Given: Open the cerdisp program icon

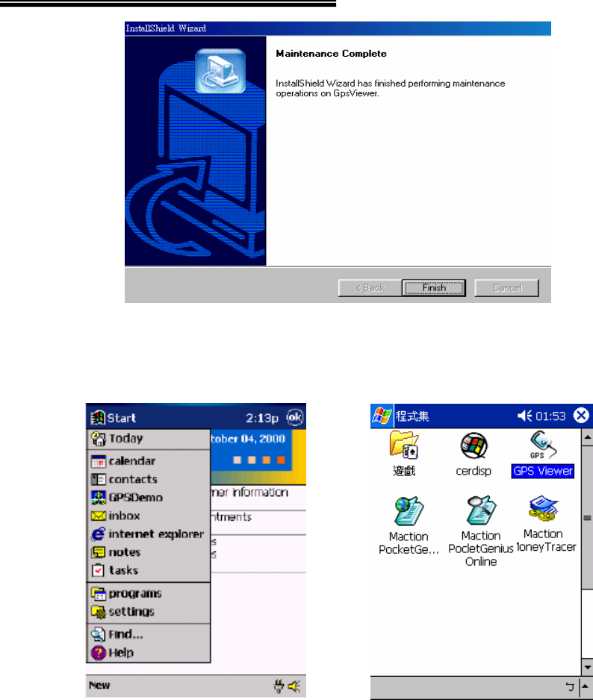Looking at the screenshot, I should click(x=474, y=454).
